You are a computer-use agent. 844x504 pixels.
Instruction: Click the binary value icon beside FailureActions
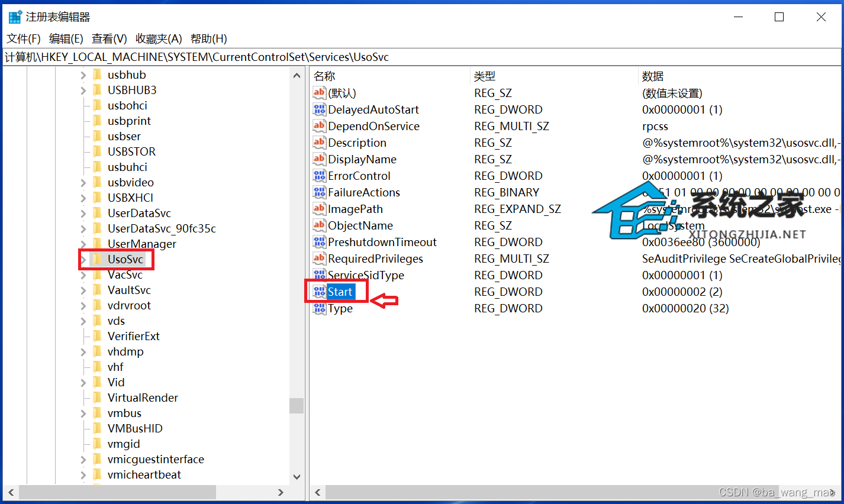point(319,192)
